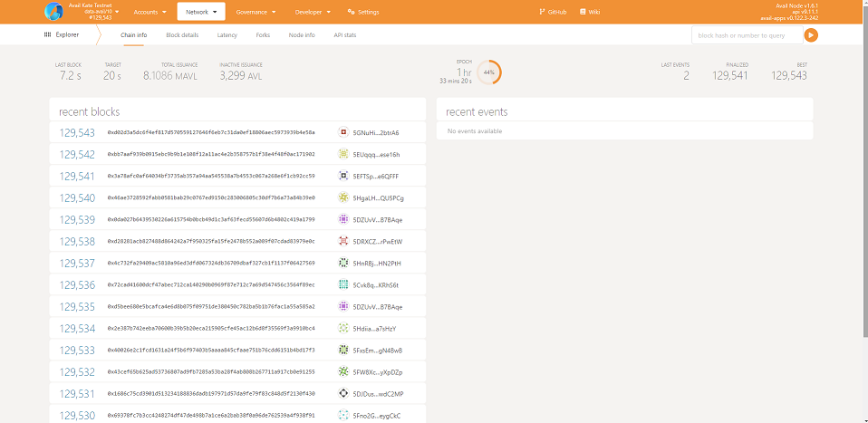Click the block hash query input field
This screenshot has width=868, height=423.
[746, 34]
